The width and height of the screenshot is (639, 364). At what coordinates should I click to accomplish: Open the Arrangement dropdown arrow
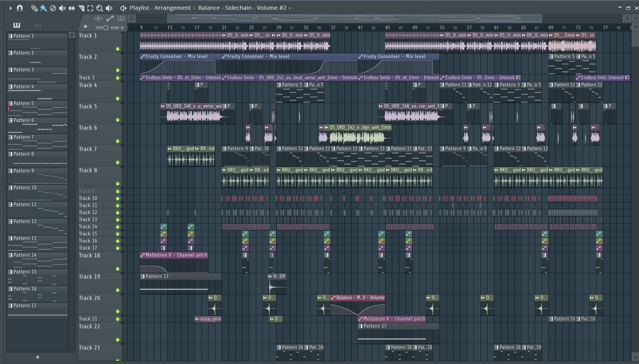(x=194, y=8)
